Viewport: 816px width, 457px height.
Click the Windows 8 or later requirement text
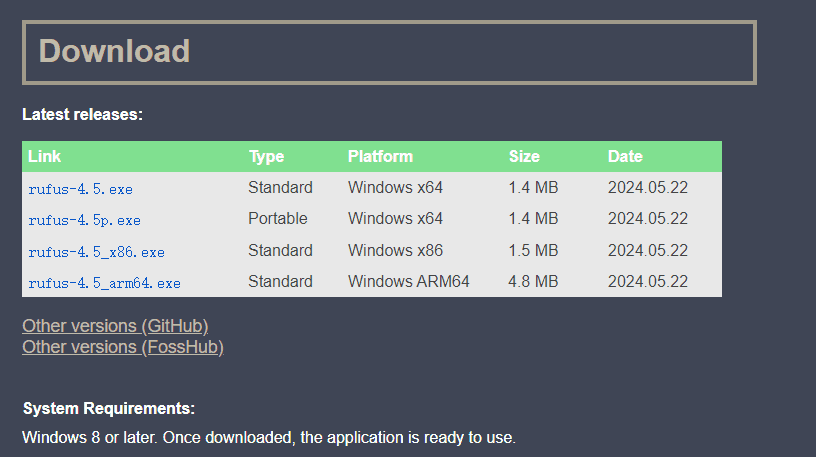click(268, 438)
